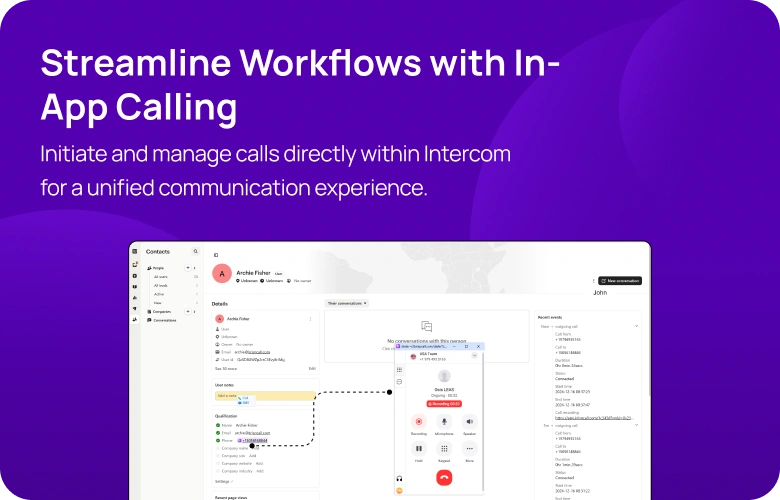Open Qualification Settings link
780x500 pixels.
pyautogui.click(x=224, y=482)
